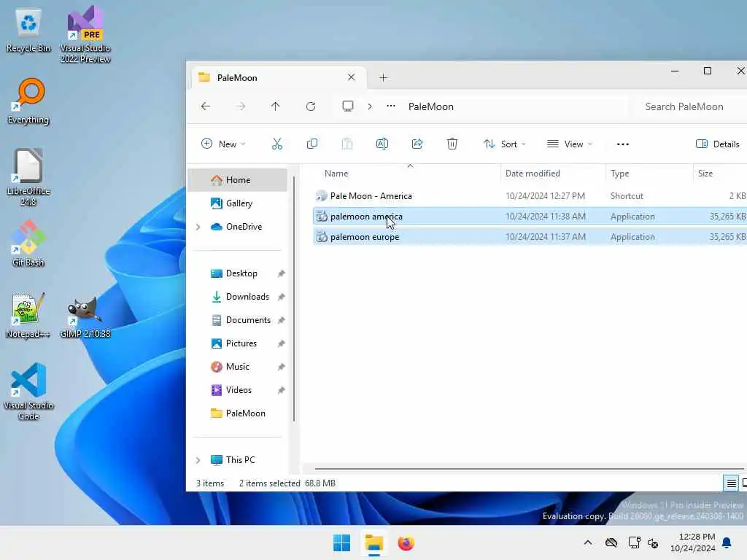Click the PaleMoon address bar path
The height and width of the screenshot is (560, 747).
point(430,106)
